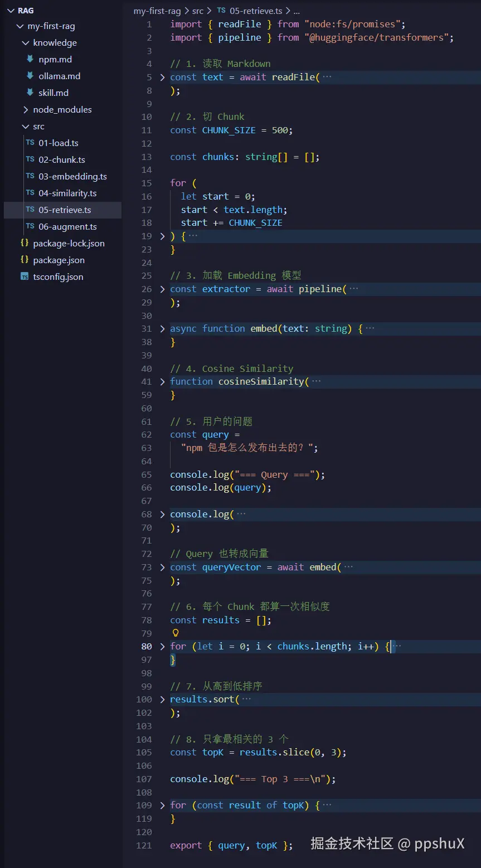Click 'const results = []' on line 78

[x=221, y=620]
